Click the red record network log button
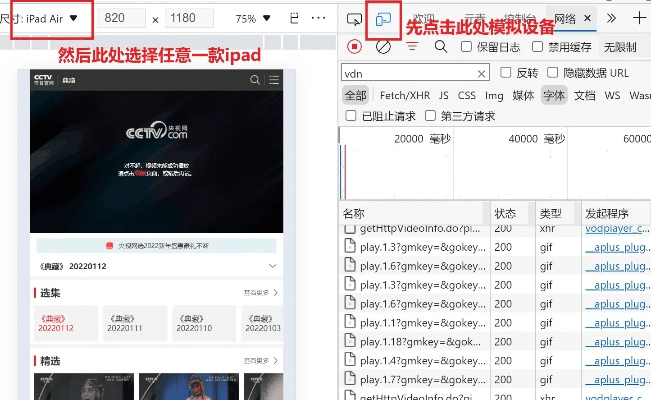Image resolution: width=651 pixels, height=400 pixels. [354, 47]
